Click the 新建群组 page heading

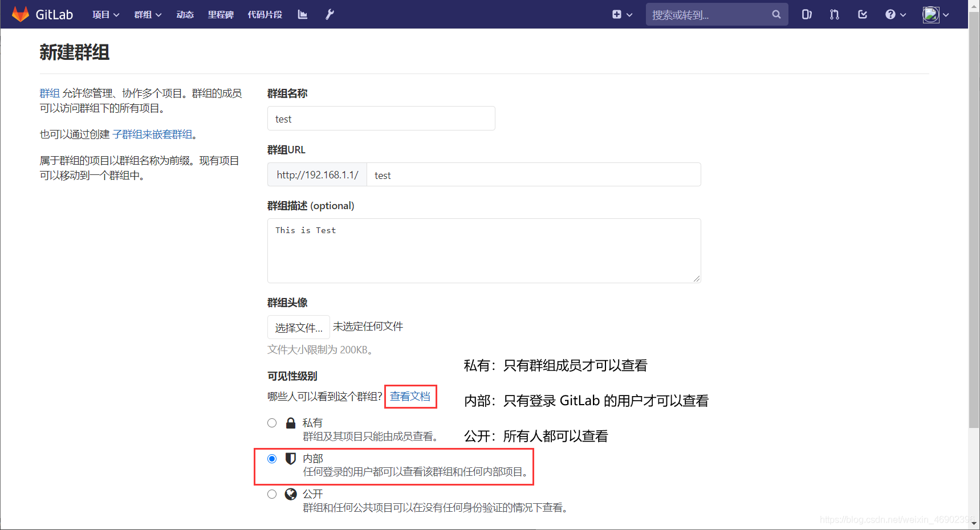click(75, 52)
